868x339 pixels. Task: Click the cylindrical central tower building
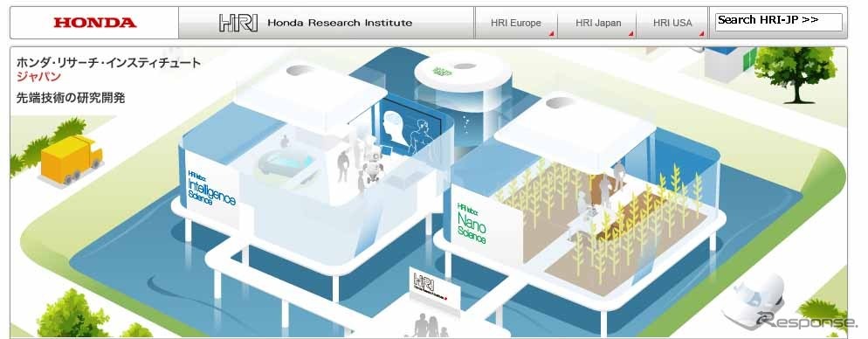[x=463, y=94]
